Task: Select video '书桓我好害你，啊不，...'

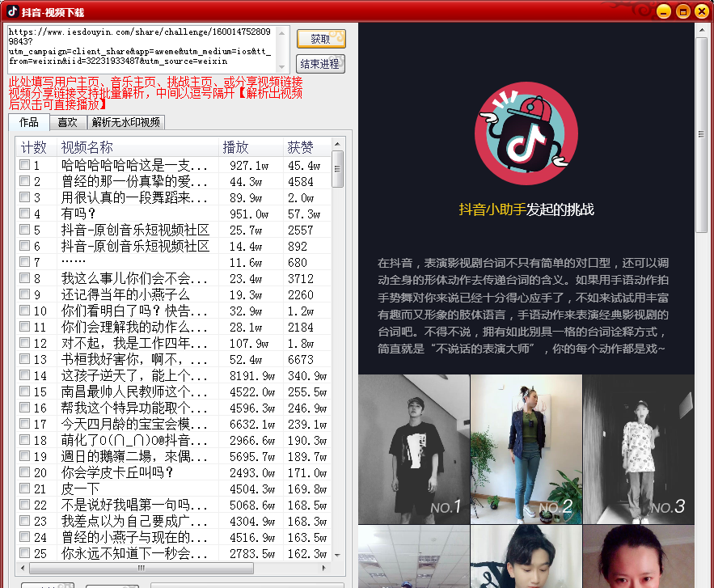Action: 134,359
